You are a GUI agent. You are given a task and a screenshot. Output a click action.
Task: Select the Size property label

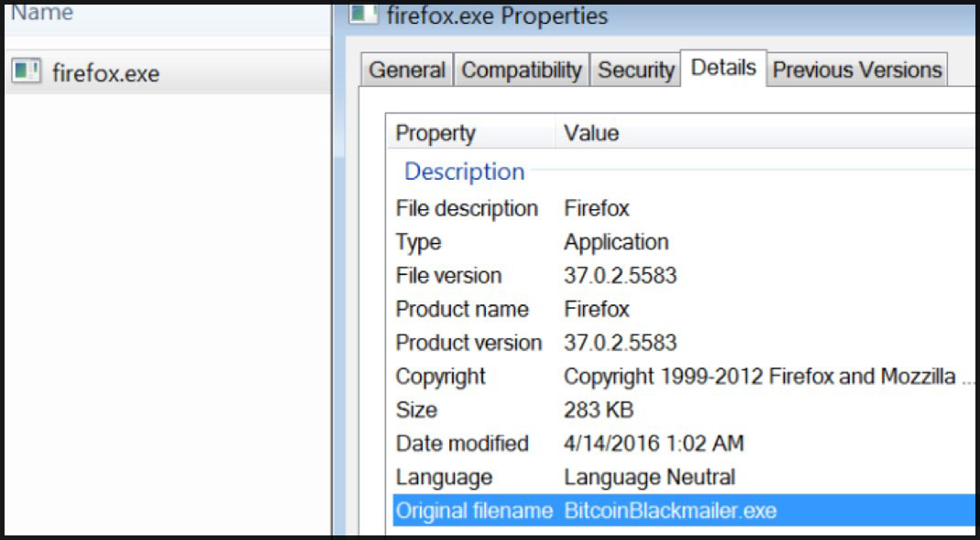coord(416,411)
